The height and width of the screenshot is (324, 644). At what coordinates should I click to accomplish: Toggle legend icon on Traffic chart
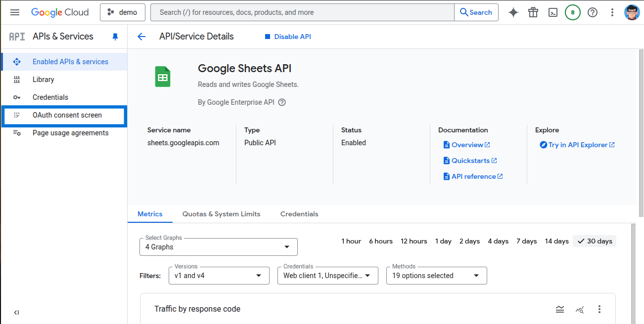(x=560, y=309)
